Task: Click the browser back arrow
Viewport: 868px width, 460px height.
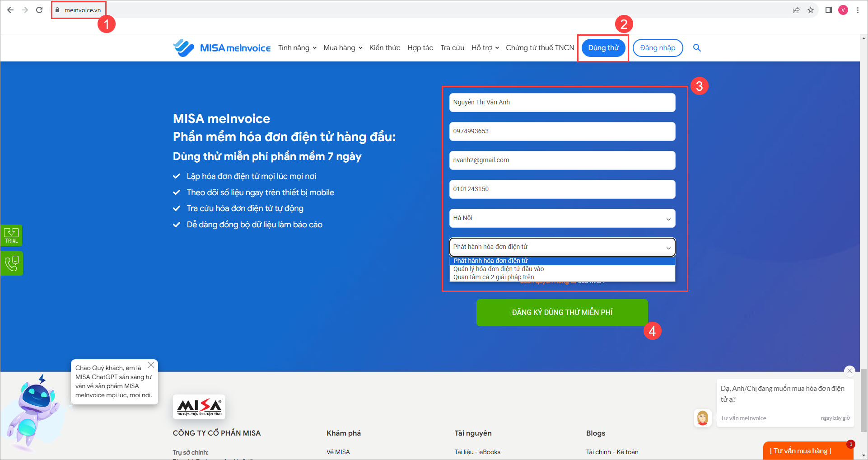Action: [10, 10]
